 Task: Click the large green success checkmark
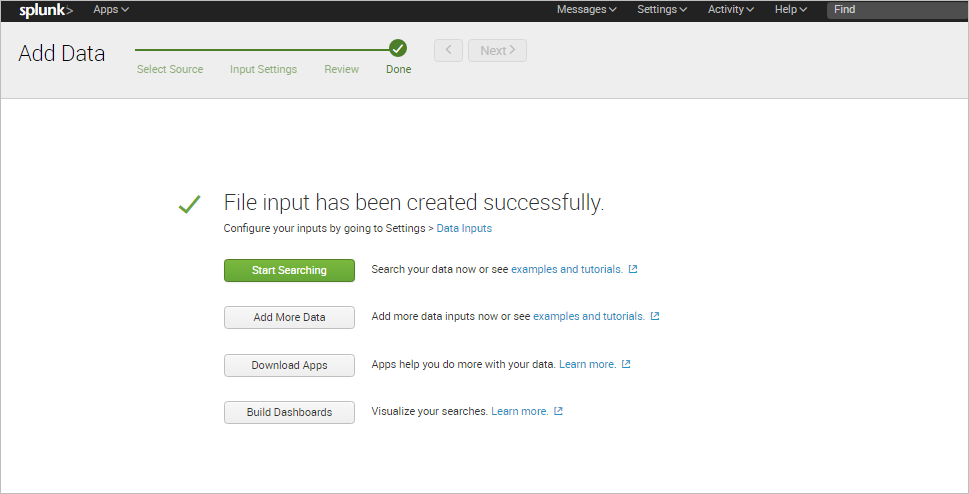pos(189,205)
